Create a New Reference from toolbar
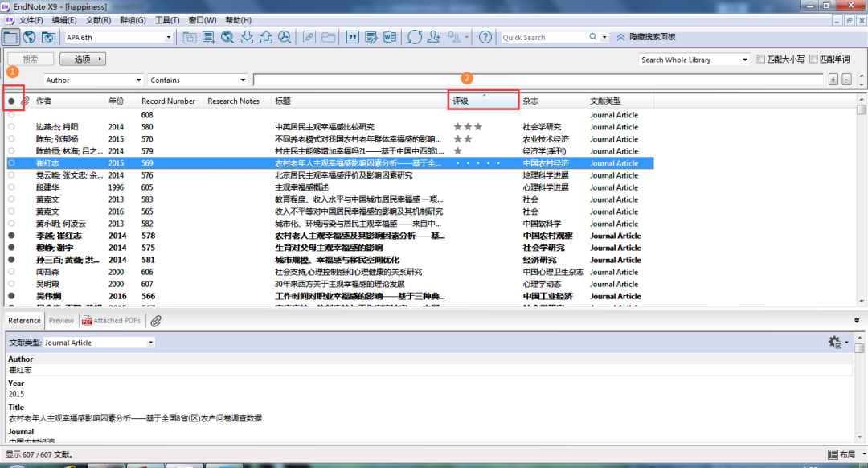 coord(209,37)
